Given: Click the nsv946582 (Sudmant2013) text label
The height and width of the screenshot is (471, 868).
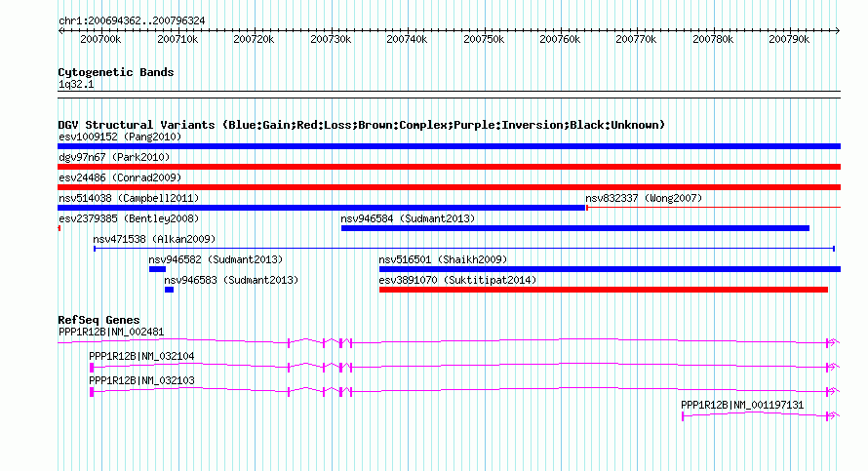Looking at the screenshot, I should pyautogui.click(x=216, y=259).
